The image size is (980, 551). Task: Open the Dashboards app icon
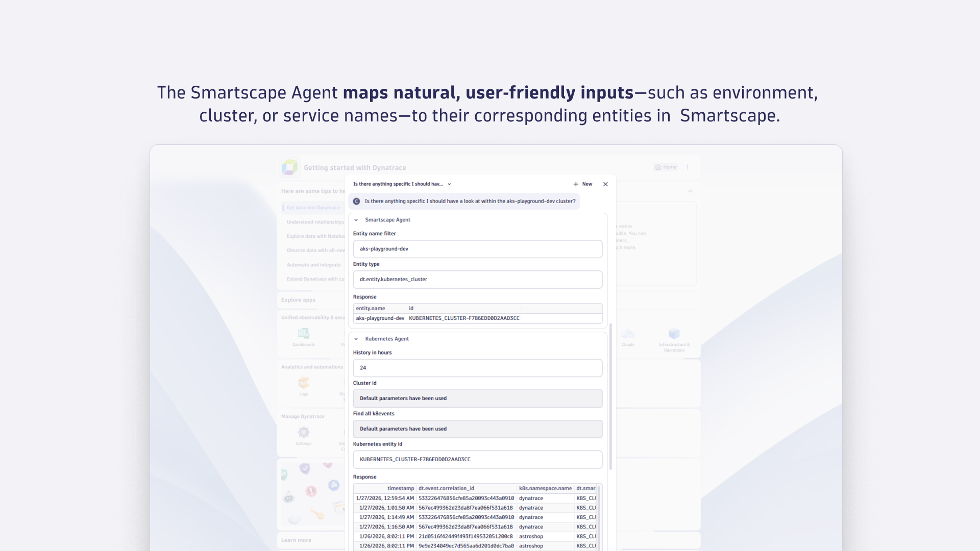point(303,334)
